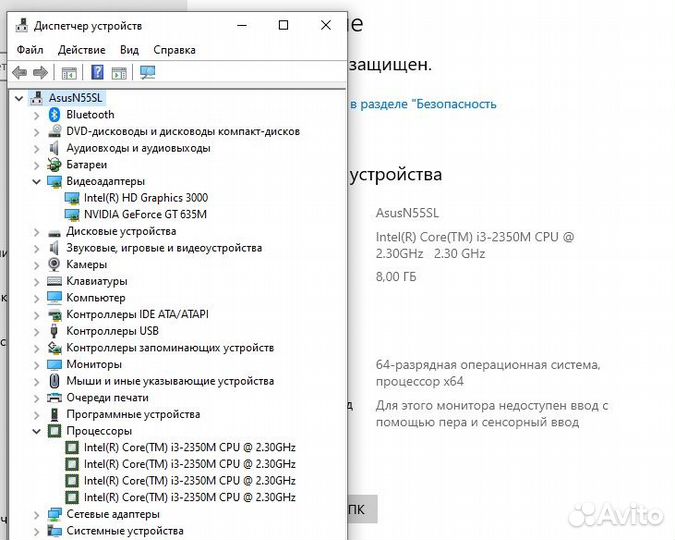The height and width of the screenshot is (540, 675).
Task: Expand Звуковые, игровые и видеоустройства
Action: click(x=37, y=248)
